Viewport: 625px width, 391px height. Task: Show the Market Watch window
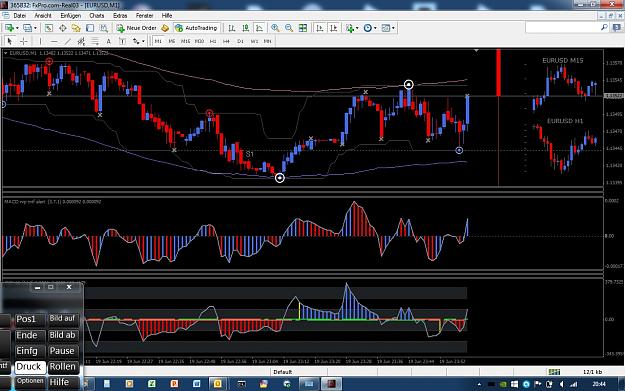click(x=49, y=28)
